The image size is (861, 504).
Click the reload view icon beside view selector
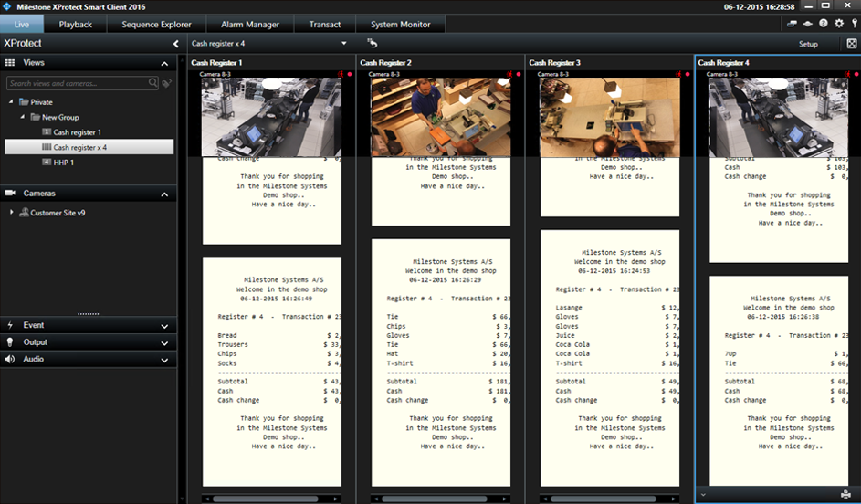point(372,43)
